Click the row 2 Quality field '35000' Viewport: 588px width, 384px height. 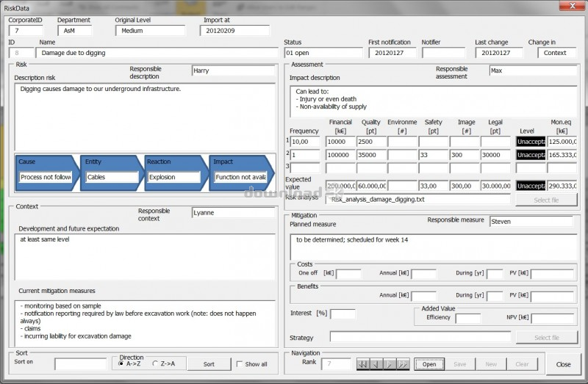371,155
